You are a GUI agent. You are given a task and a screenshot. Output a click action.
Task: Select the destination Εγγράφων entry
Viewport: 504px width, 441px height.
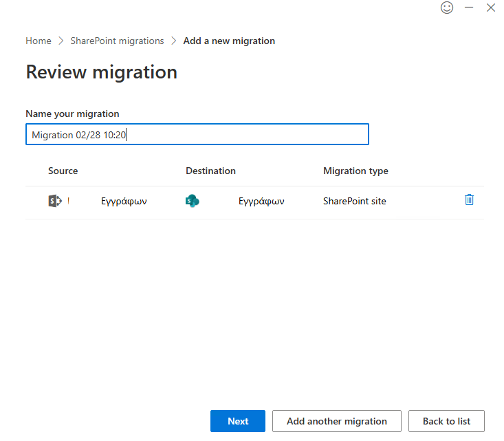pos(261,202)
